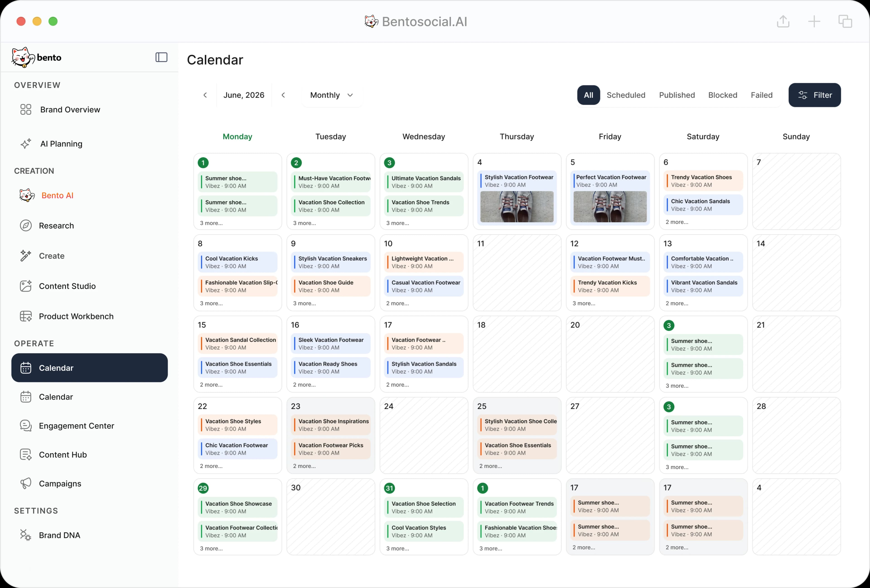Open the Vacation Shoe Showcase post
This screenshot has height=588, width=870.
(237, 507)
